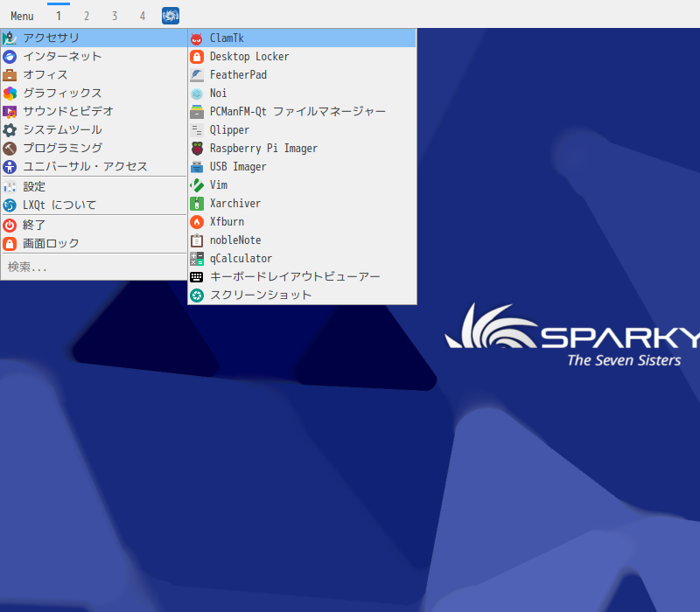Click the システムツール gear icon
The height and width of the screenshot is (612, 700).
coord(10,129)
